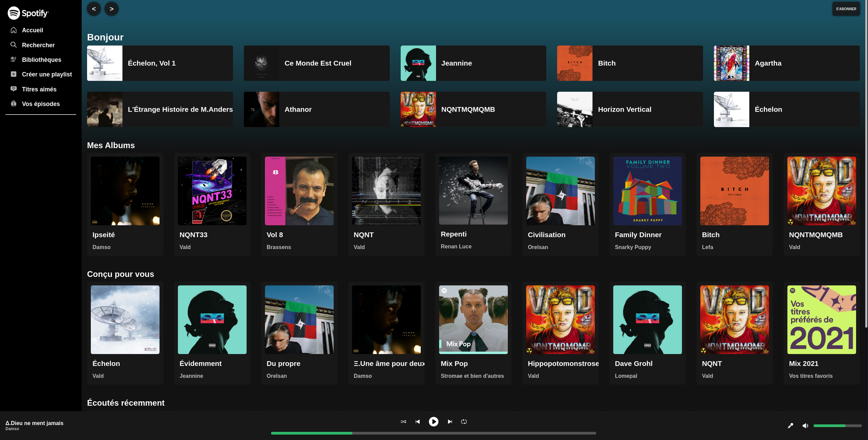Screen dimensions: 868x440
Task: Click the S'ABONNER button
Action: [x=846, y=9]
